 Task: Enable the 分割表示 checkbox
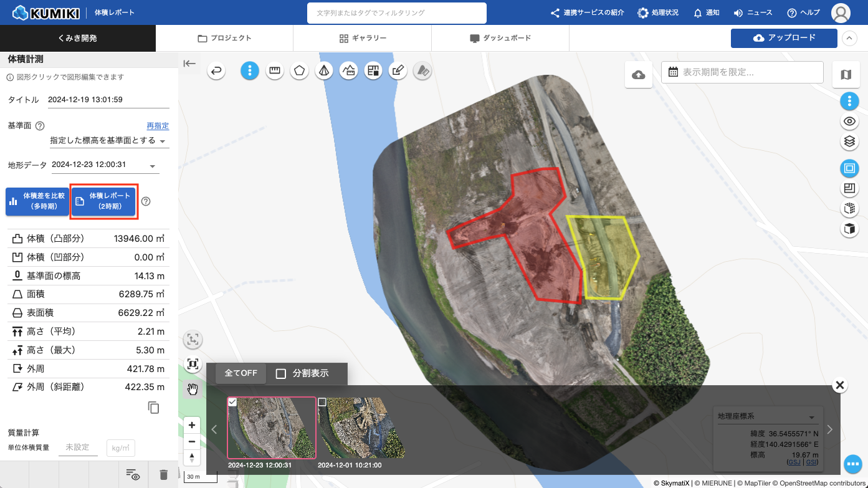(281, 373)
